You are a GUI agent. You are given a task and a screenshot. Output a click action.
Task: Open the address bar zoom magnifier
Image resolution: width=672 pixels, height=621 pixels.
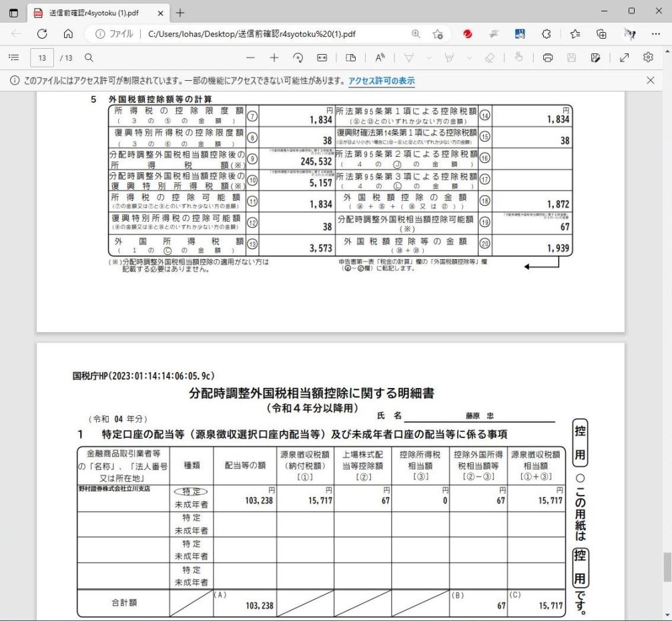[416, 34]
